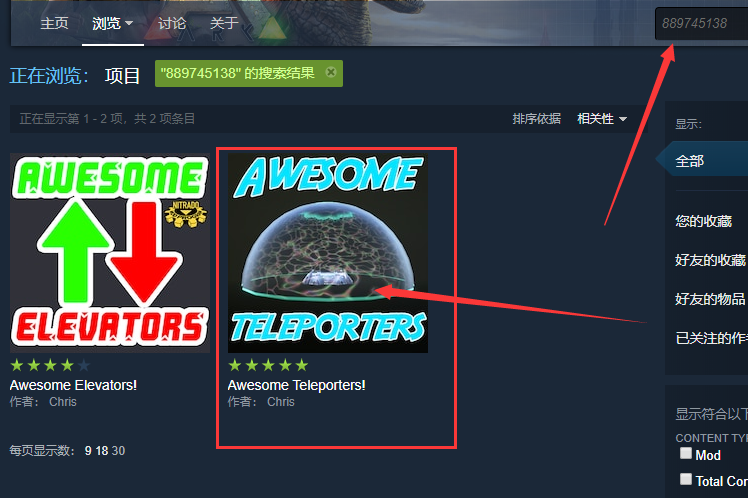
Task: Switch to the 讨论 tab
Action: tap(172, 23)
